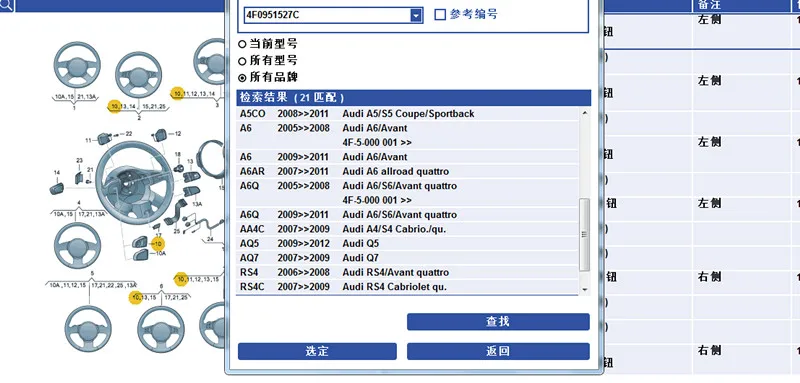The image size is (800, 383).
Task: Click the 选定 select button
Action: click(317, 351)
